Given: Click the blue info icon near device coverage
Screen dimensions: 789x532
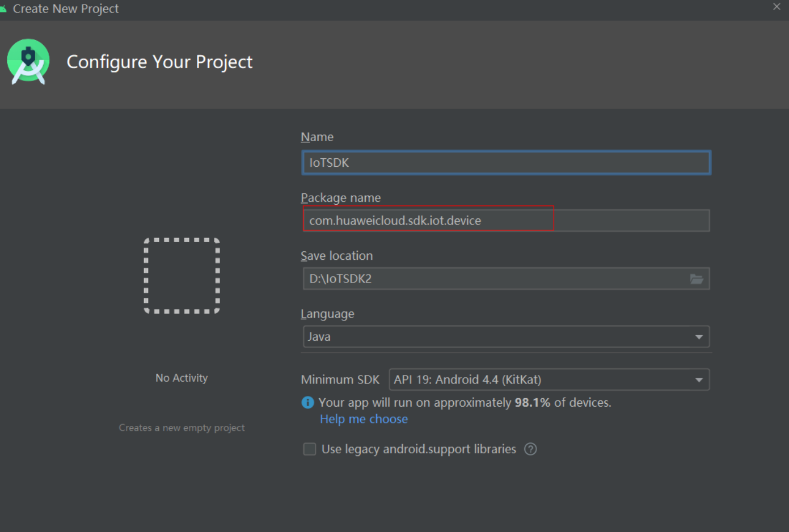Looking at the screenshot, I should coord(307,403).
